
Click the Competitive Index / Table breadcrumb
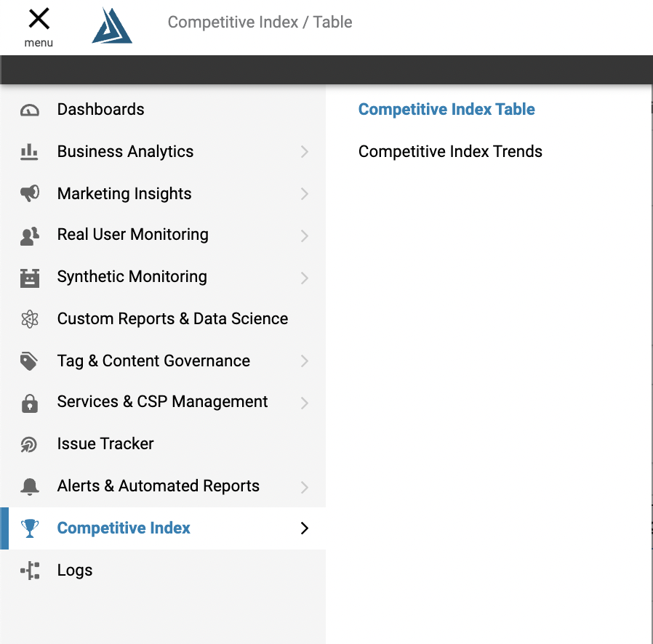(260, 23)
